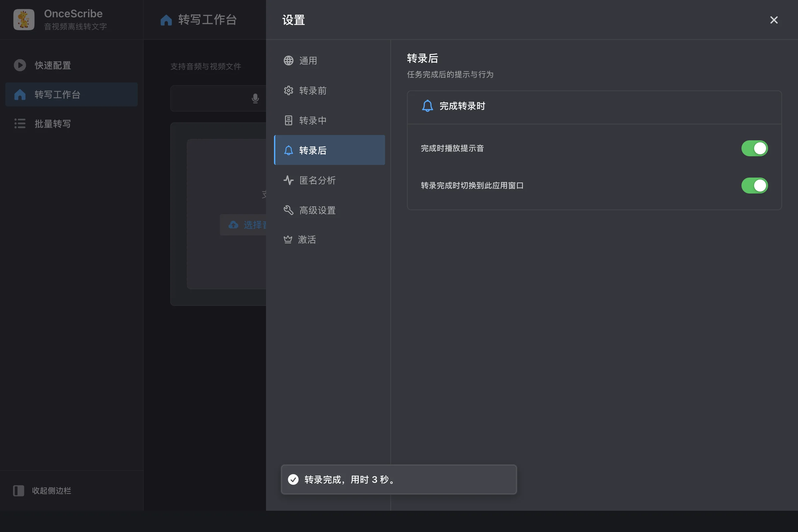Click the 转录完成时切换到此应用窗口 label
The width and height of the screenshot is (798, 532).
coord(472,186)
